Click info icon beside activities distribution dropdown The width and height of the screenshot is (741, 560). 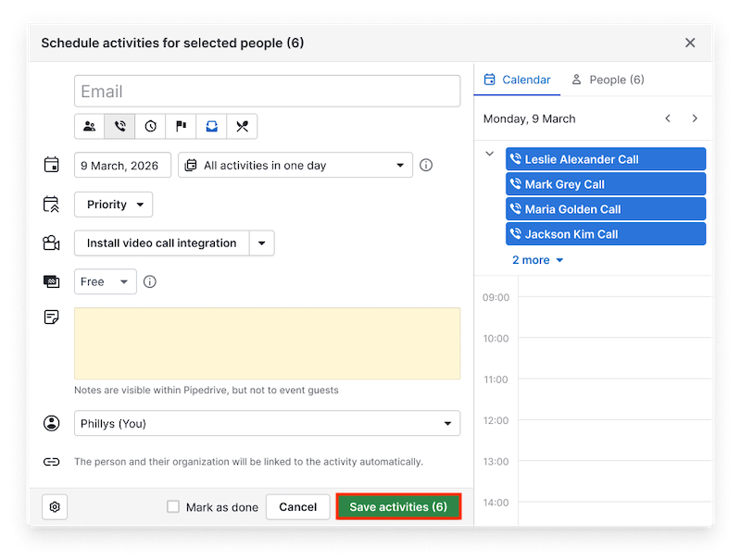tap(426, 166)
